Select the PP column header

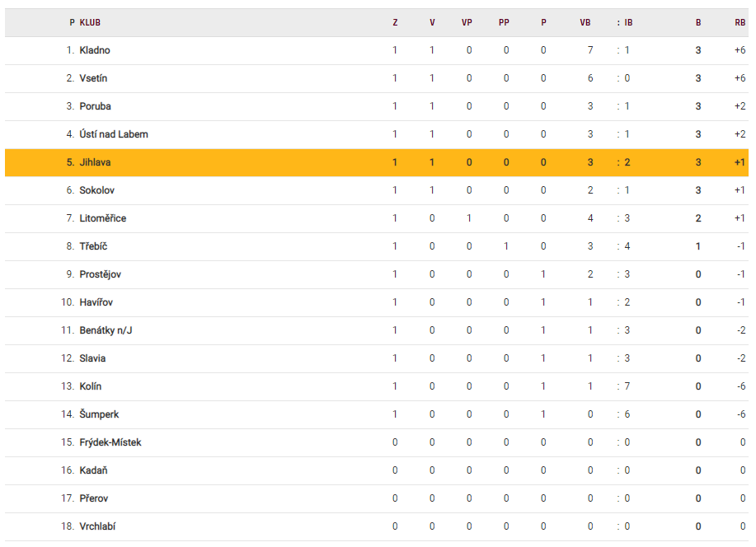[x=504, y=23]
